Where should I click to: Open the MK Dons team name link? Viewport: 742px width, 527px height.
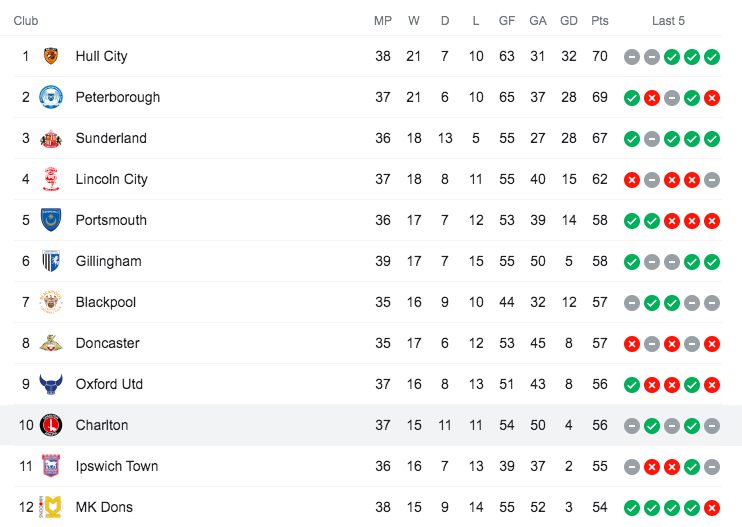pyautogui.click(x=104, y=507)
